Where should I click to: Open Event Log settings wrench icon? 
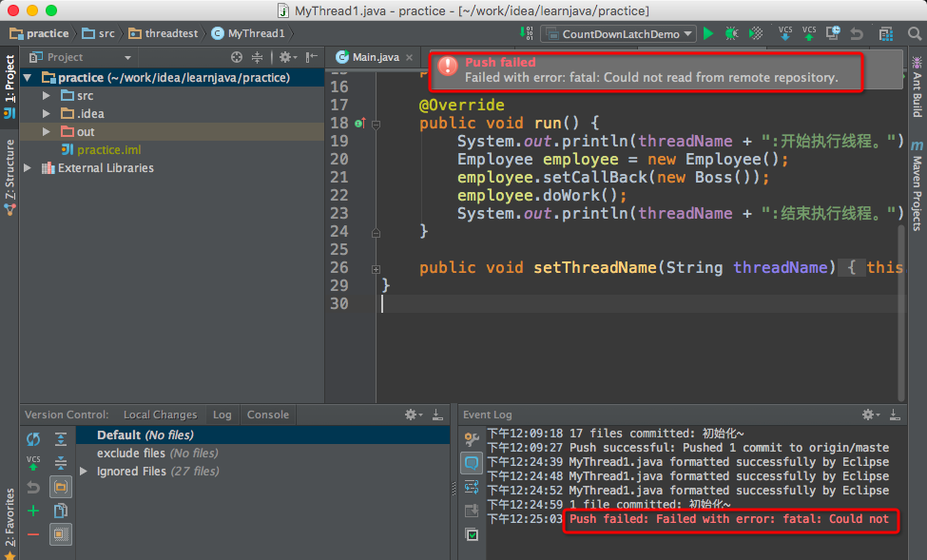point(472,438)
